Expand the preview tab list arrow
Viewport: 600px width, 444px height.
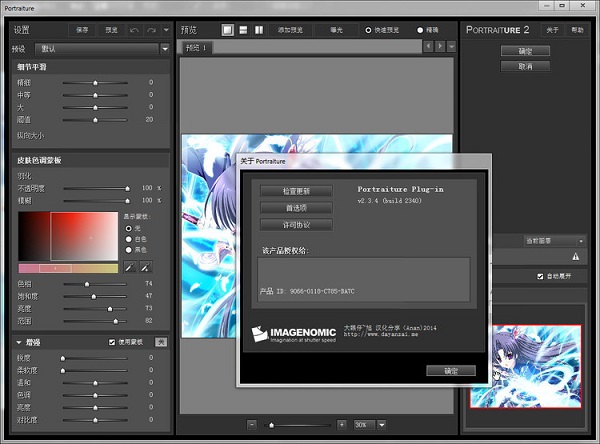tap(451, 47)
